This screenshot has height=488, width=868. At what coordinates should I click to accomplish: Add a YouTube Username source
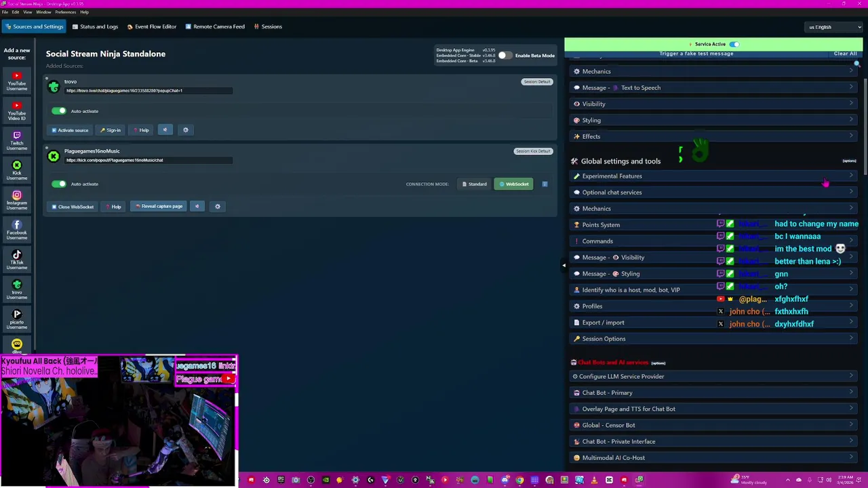click(17, 81)
